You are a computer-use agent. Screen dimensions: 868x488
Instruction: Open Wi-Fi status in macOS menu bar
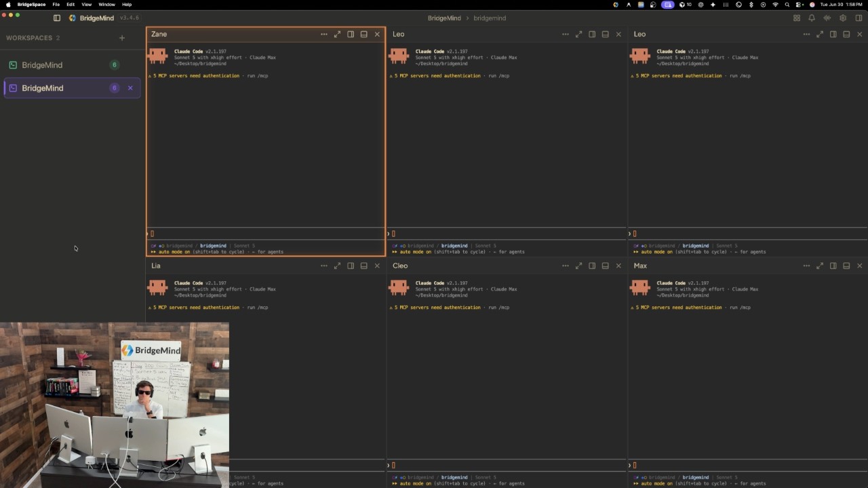click(x=775, y=5)
